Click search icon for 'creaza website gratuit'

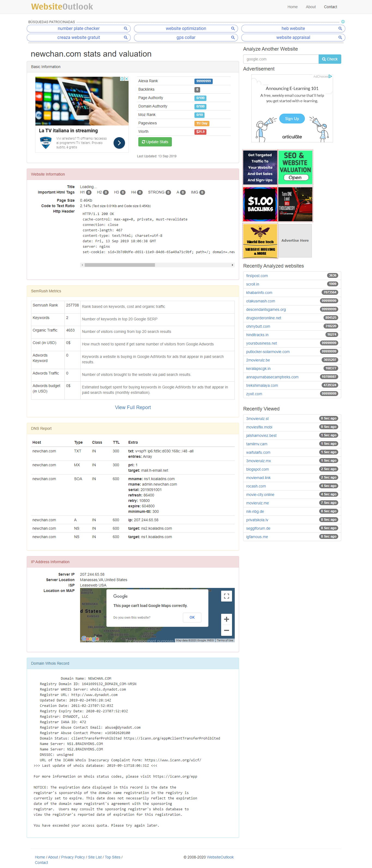[x=126, y=37]
